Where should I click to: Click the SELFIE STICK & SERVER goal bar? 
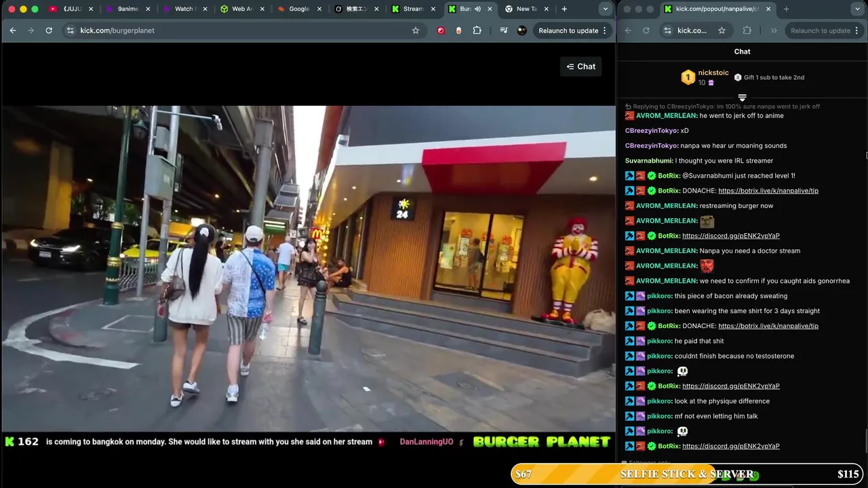click(687, 474)
